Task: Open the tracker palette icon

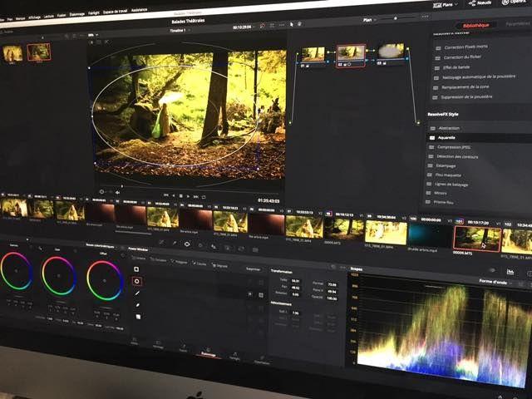Action: point(200,245)
